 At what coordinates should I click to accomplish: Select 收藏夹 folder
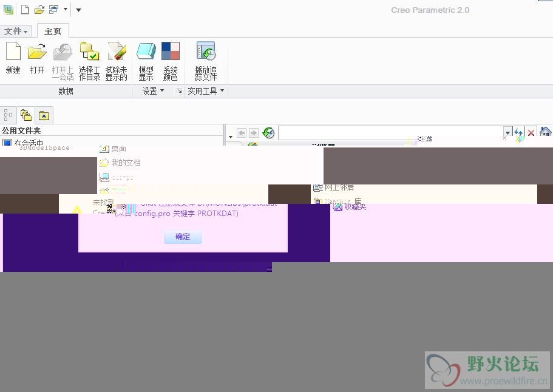[350, 208]
